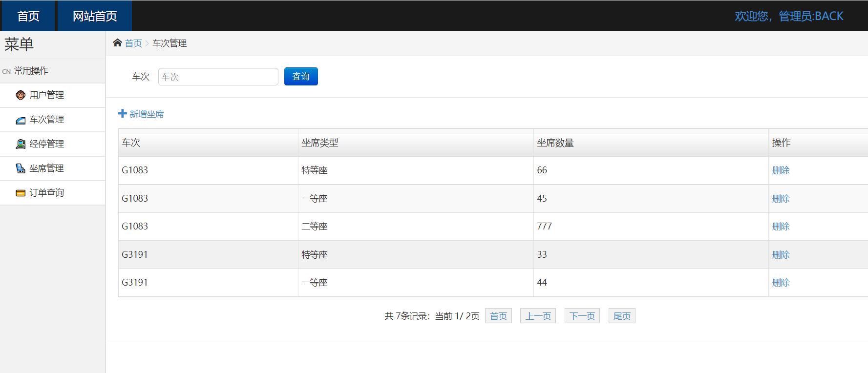Open 坐席管理 in the sidebar menu
The image size is (868, 373).
point(53,168)
